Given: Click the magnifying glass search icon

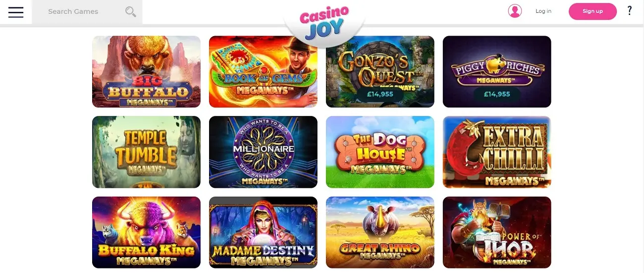Looking at the screenshot, I should tap(131, 11).
